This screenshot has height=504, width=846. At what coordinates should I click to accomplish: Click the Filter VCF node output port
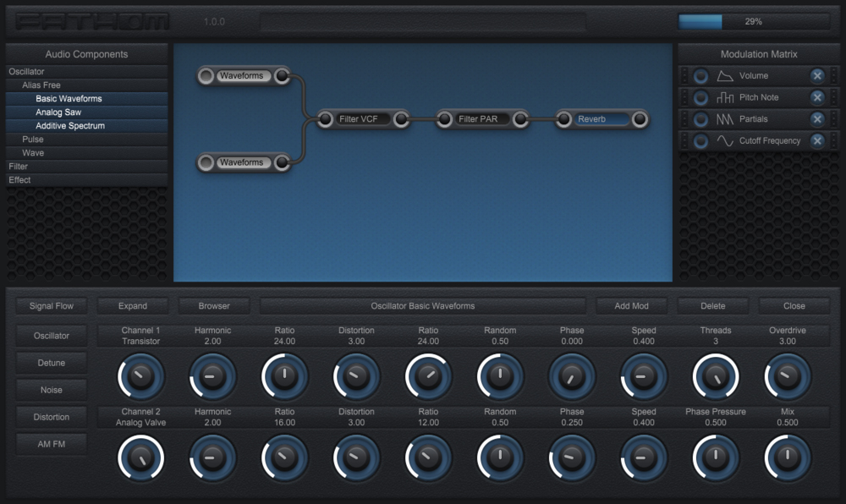401,119
